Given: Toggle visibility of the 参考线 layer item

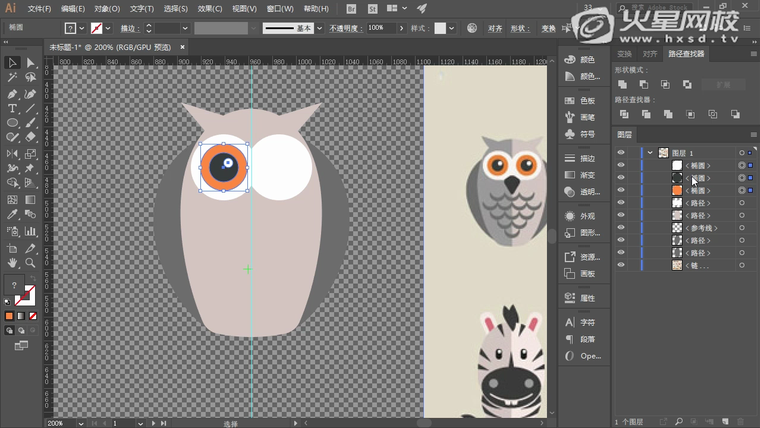Looking at the screenshot, I should coord(621,228).
